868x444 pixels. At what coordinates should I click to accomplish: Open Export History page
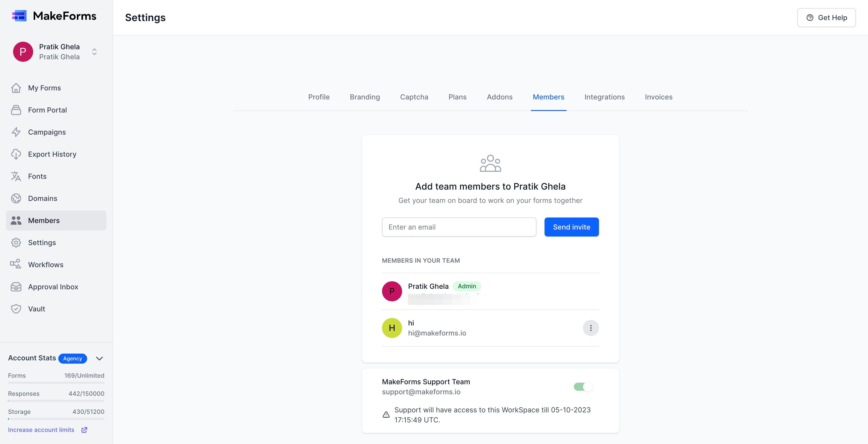point(56,154)
